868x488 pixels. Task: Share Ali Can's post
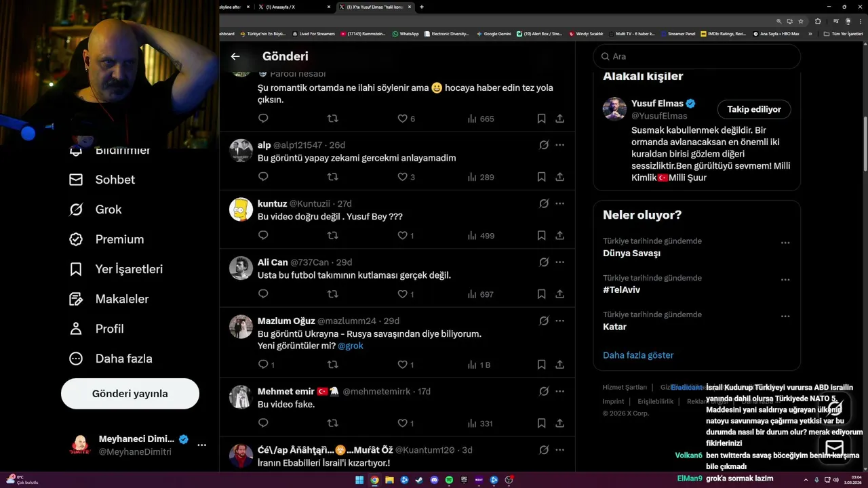(560, 294)
